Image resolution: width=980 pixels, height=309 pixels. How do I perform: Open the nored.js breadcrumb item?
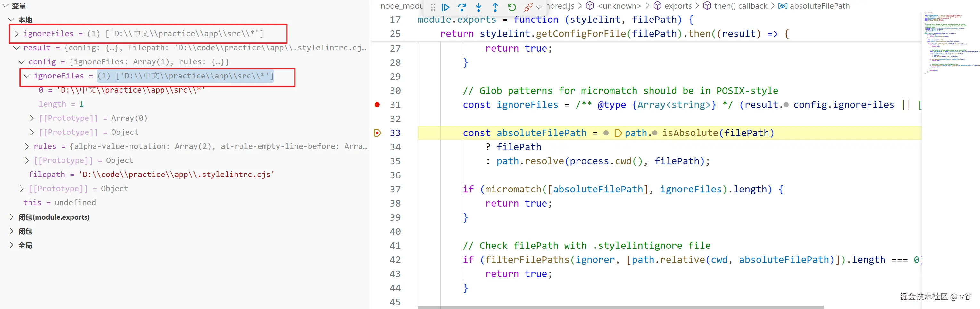pyautogui.click(x=561, y=6)
